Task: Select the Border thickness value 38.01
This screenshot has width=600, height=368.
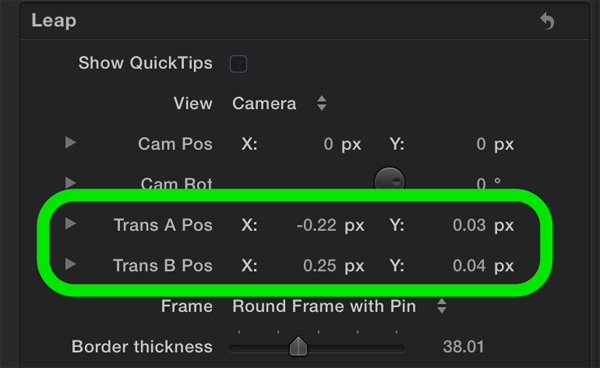Action: pyautogui.click(x=463, y=347)
